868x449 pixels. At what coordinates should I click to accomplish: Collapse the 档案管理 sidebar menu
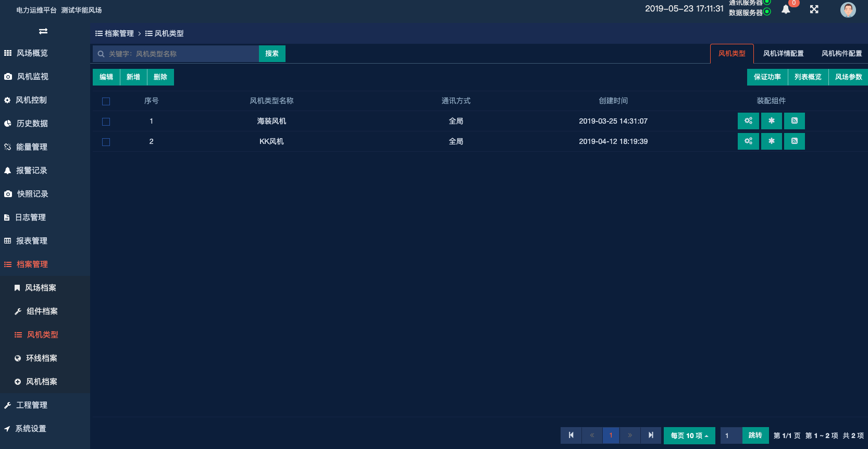click(x=32, y=264)
